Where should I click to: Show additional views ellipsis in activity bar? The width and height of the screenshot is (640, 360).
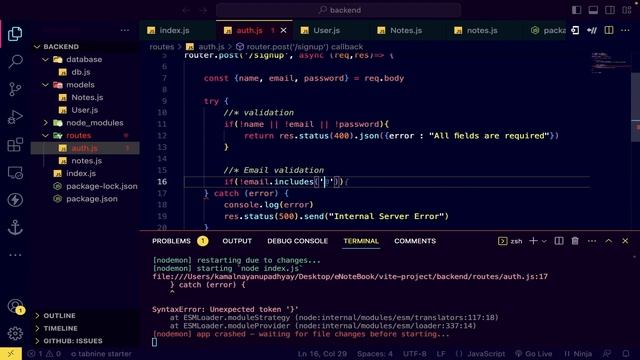click(15, 255)
